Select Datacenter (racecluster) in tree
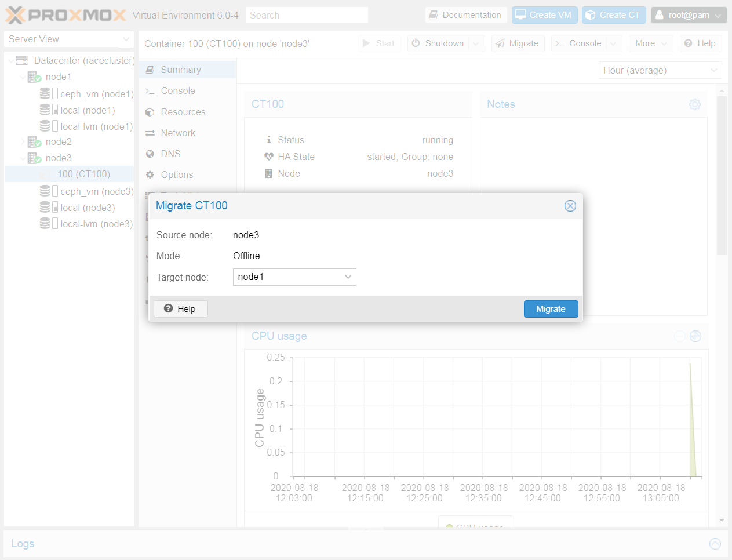 [x=84, y=60]
